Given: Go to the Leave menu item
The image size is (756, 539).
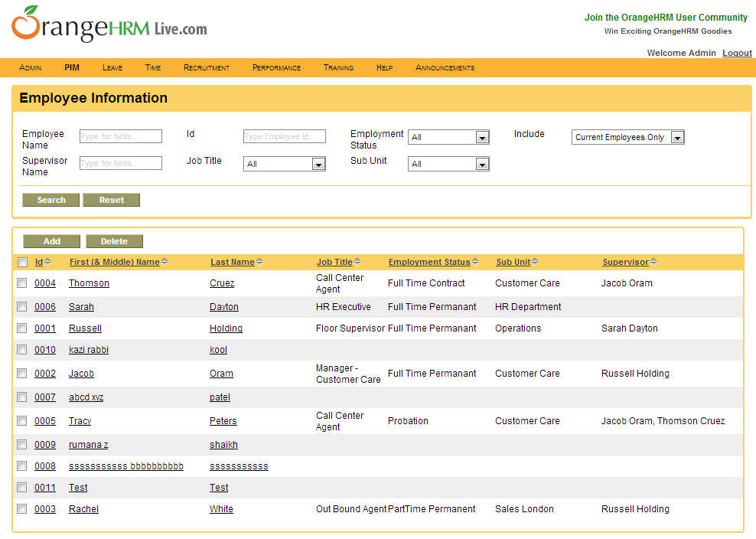Looking at the screenshot, I should pos(112,67).
